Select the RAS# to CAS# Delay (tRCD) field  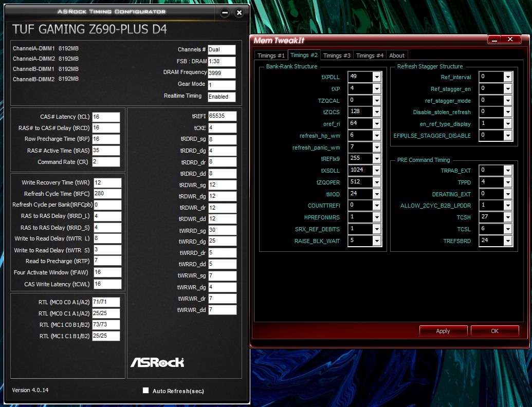tap(106, 128)
